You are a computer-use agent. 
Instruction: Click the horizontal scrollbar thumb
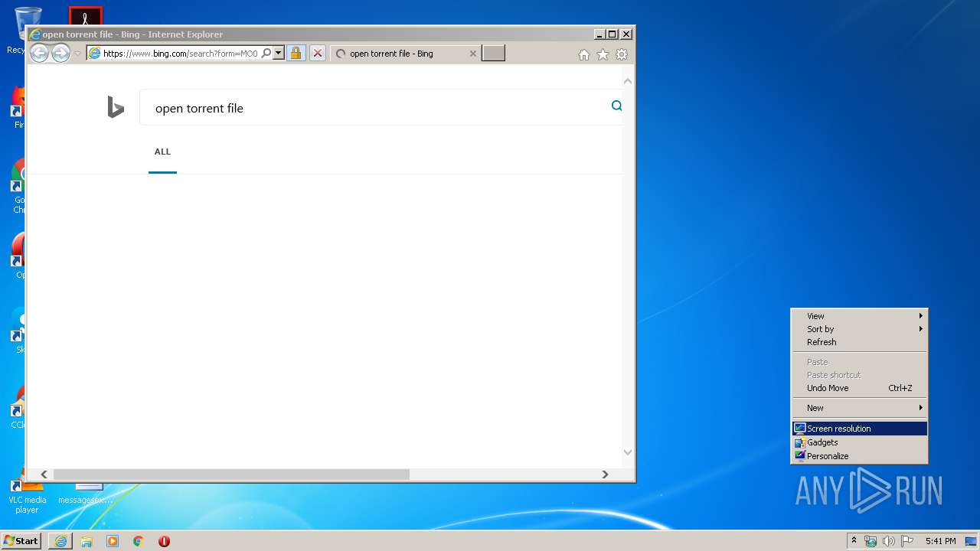[231, 474]
